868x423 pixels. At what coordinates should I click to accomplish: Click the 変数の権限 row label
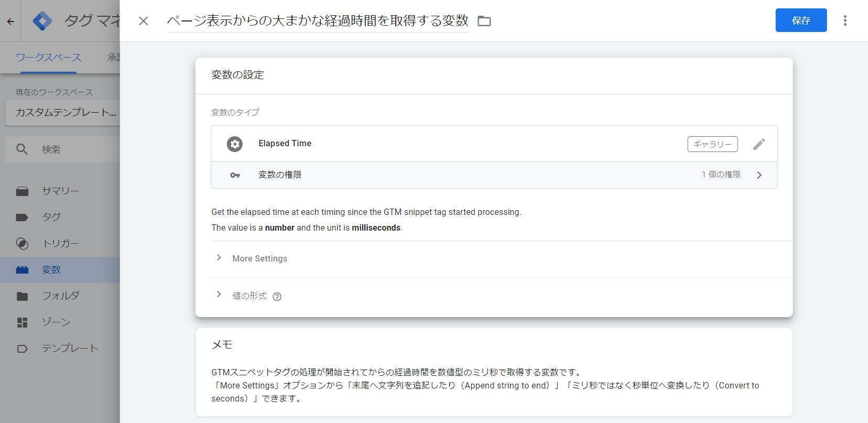(280, 175)
